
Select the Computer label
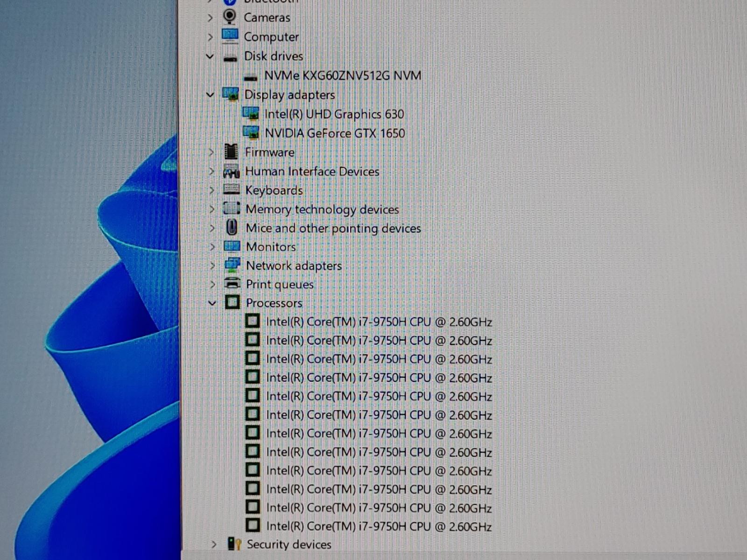271,37
